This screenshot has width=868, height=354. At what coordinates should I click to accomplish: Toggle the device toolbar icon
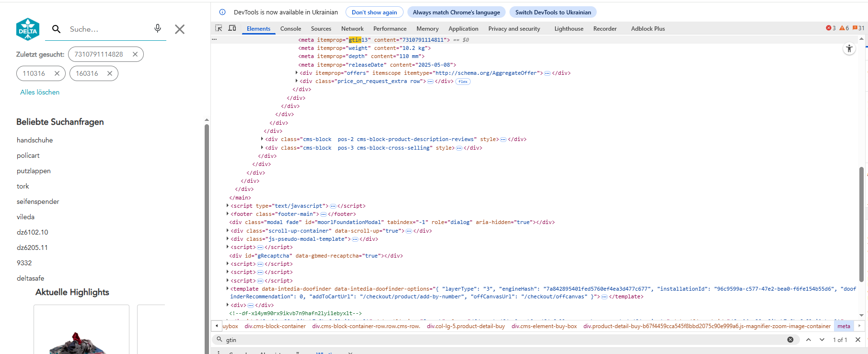(x=232, y=28)
